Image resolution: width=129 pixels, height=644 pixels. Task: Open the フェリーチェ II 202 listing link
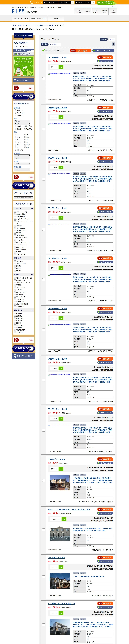tap(57, 258)
